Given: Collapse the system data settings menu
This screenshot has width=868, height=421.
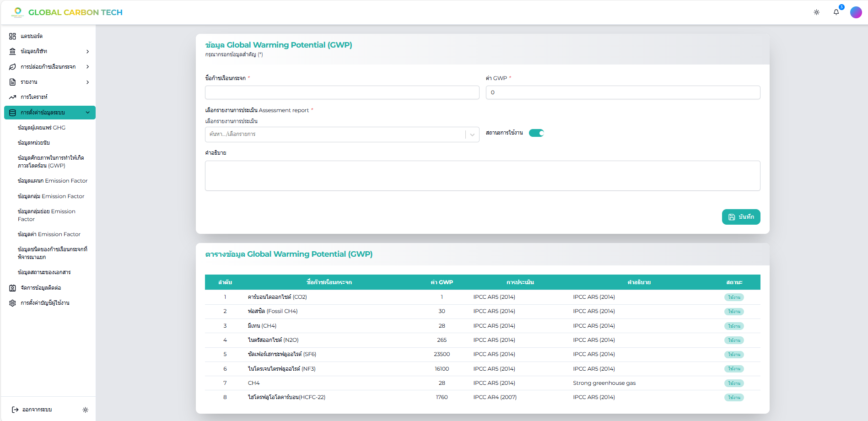Looking at the screenshot, I should [x=87, y=113].
